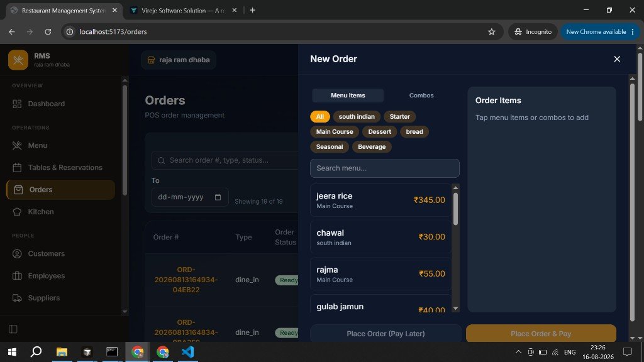The height and width of the screenshot is (362, 644).
Task: Go back in browser history
Action: point(12,31)
